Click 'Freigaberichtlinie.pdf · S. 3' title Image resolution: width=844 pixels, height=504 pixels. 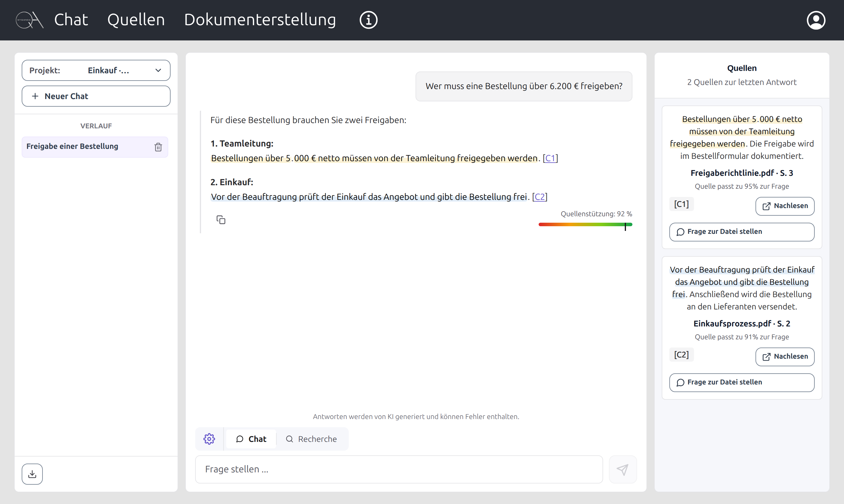pos(742,173)
